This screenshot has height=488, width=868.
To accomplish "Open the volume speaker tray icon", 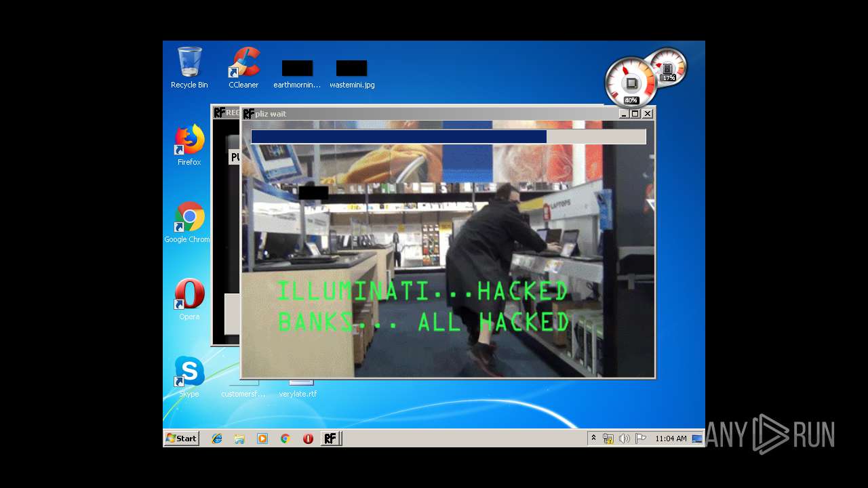I will [625, 439].
